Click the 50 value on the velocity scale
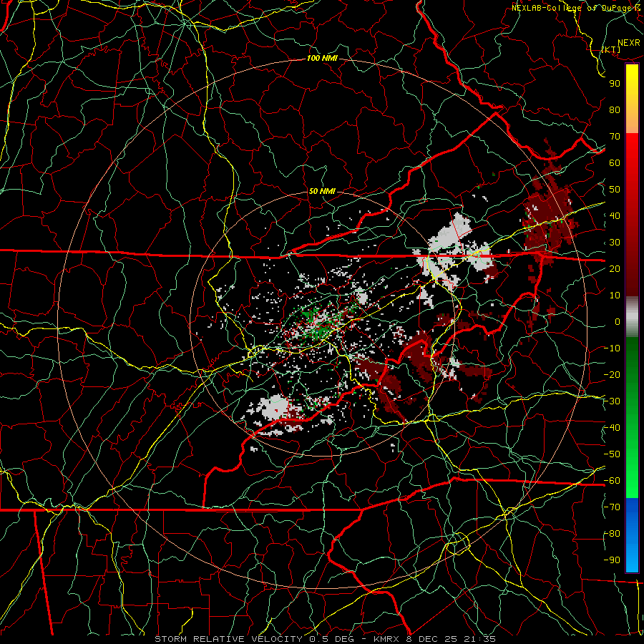The width and height of the screenshot is (644, 644). [x=615, y=190]
